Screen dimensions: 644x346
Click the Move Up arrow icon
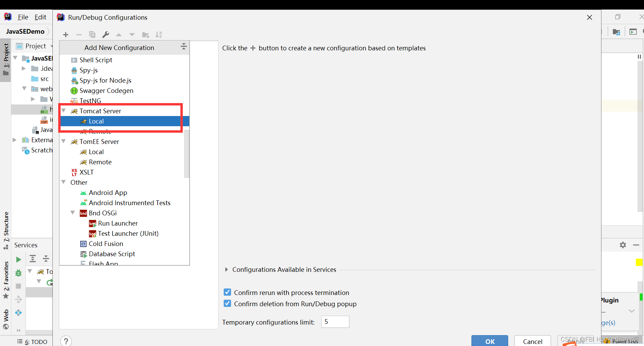click(119, 35)
